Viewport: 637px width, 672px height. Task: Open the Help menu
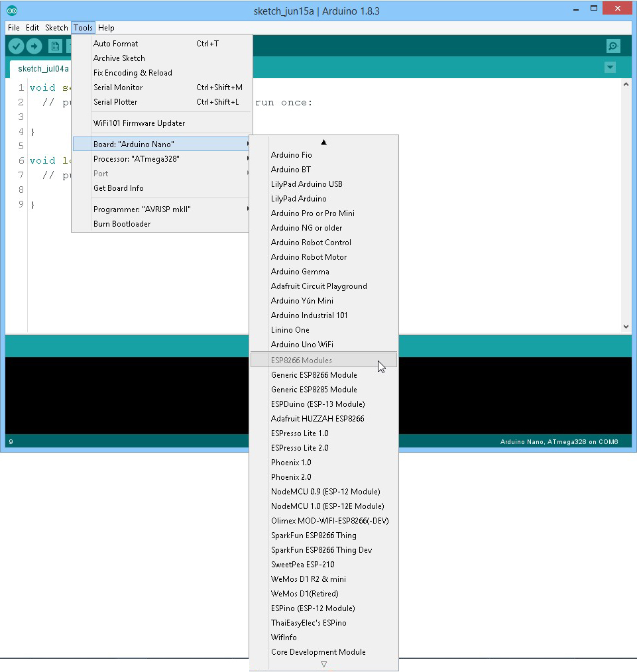(106, 28)
